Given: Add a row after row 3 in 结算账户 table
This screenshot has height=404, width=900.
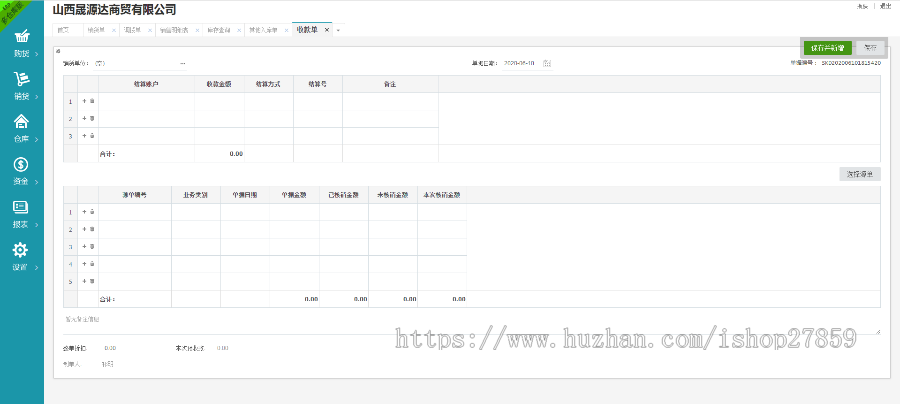Looking at the screenshot, I should pos(84,135).
